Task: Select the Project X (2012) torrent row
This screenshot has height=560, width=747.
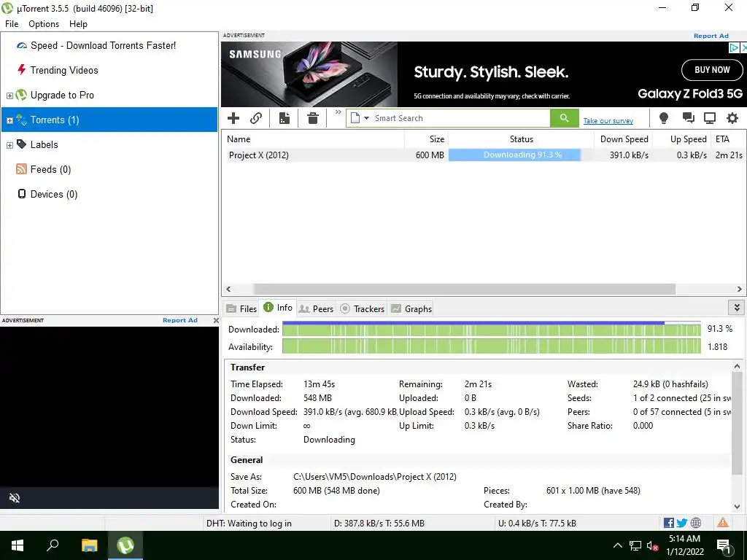Action: tap(484, 155)
